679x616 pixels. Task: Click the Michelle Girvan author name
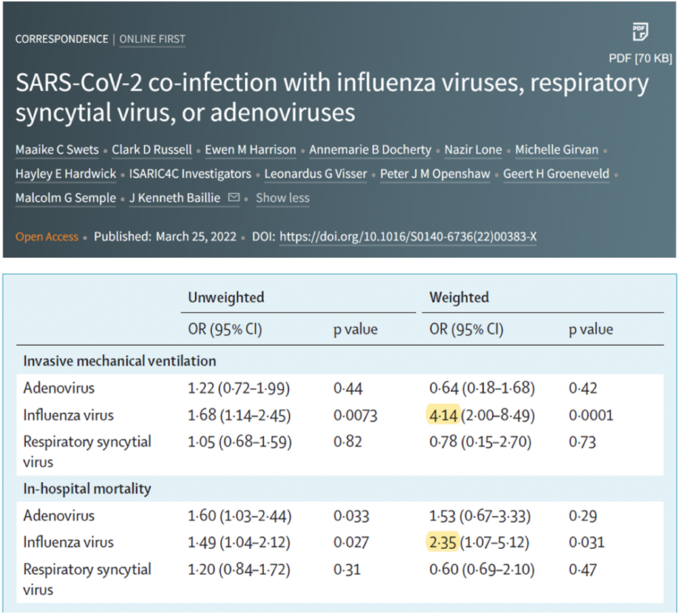coord(557,150)
